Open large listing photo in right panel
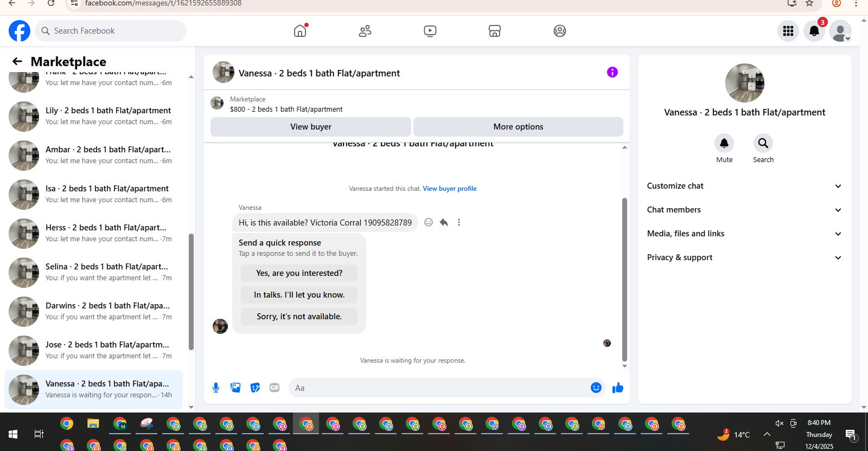The height and width of the screenshot is (451, 868). tap(745, 83)
